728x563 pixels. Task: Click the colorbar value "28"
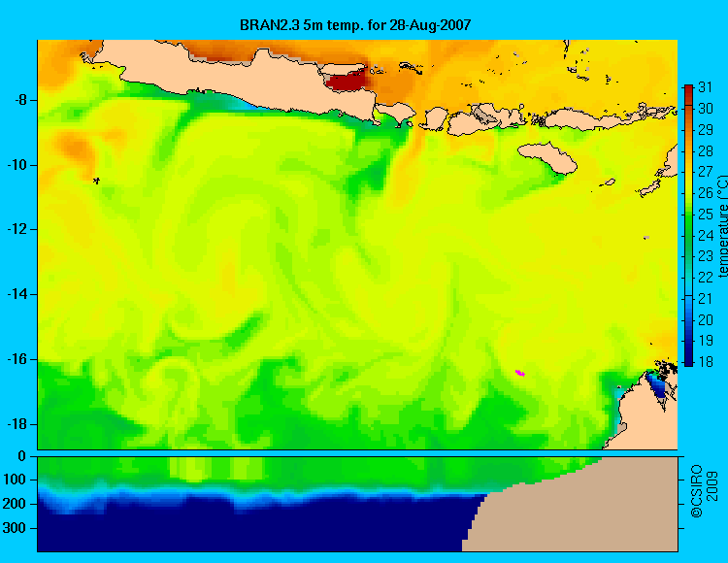pyautogui.click(x=706, y=150)
